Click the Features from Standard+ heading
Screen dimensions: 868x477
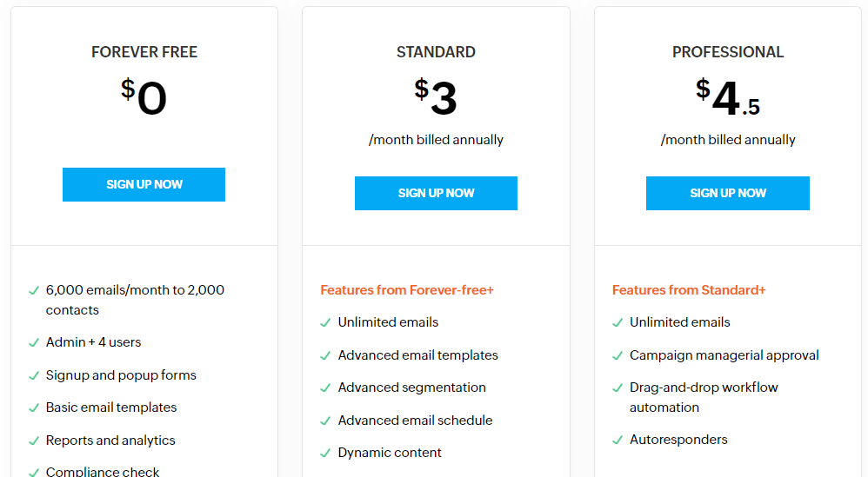pos(689,290)
